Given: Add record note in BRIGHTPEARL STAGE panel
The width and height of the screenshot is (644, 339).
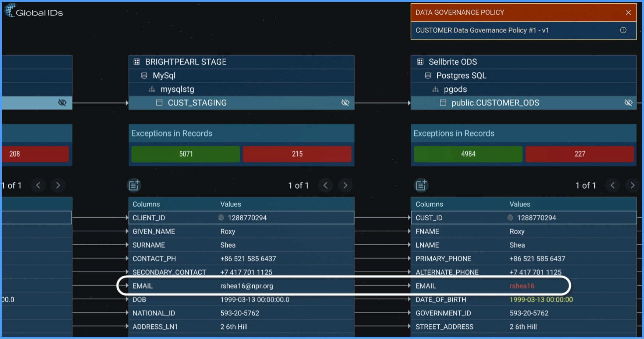Looking at the screenshot, I should click(x=134, y=185).
